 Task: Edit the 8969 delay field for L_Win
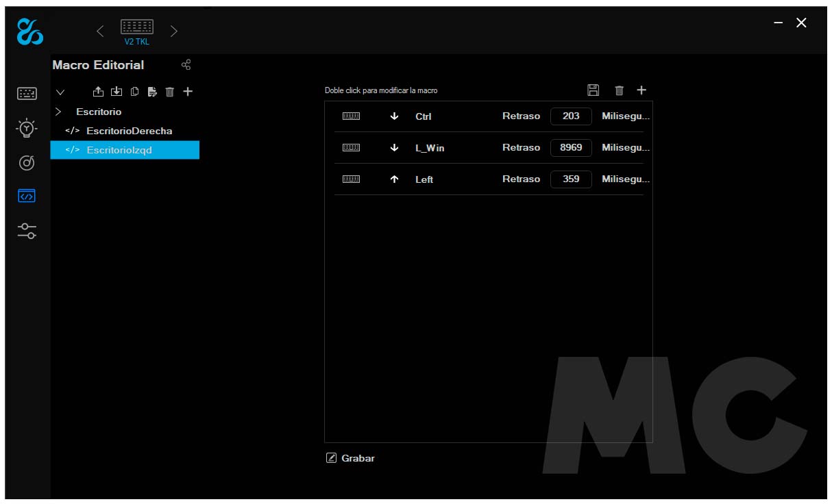pos(570,147)
